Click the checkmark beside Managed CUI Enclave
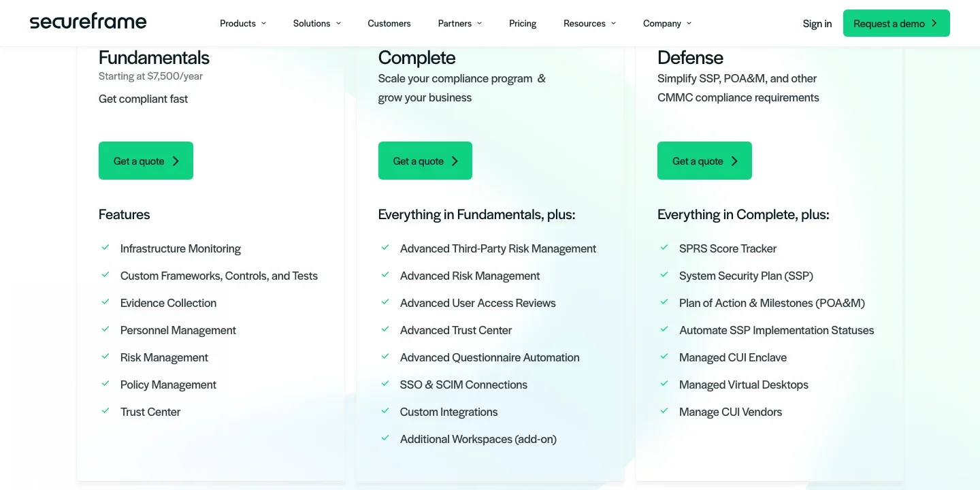 tap(664, 357)
